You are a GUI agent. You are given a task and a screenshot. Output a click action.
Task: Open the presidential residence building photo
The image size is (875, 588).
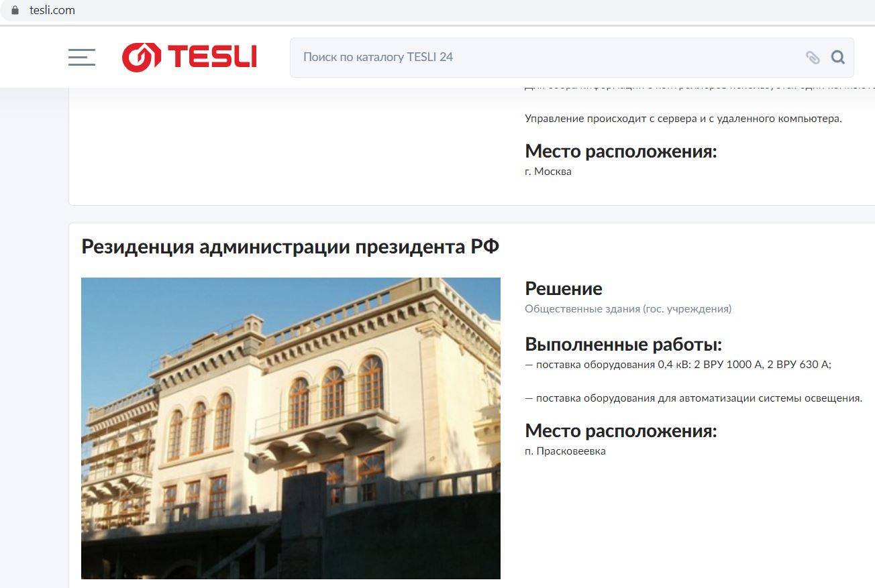coord(291,428)
